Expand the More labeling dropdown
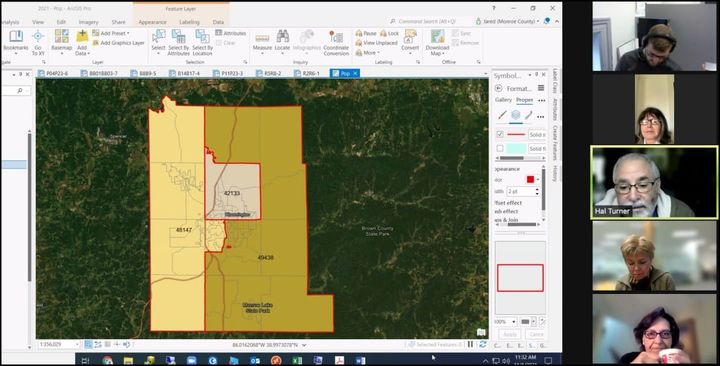 [x=367, y=53]
